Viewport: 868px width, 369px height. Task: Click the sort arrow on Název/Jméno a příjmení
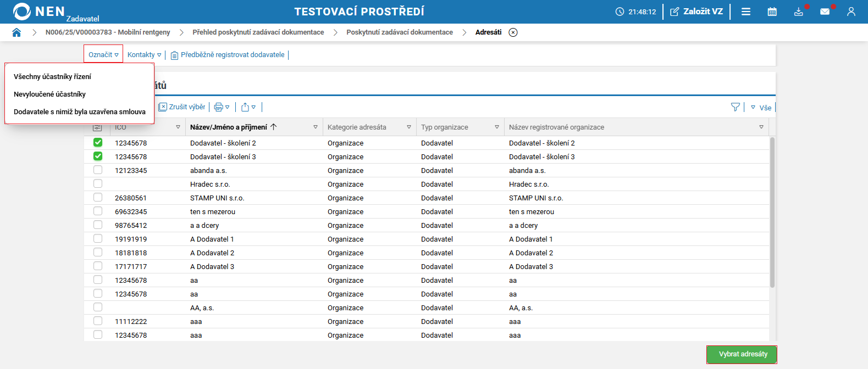point(274,127)
